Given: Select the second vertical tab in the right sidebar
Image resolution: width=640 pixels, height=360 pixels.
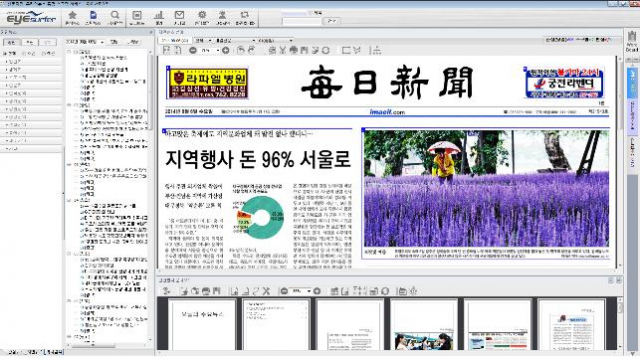Looking at the screenshot, I should pos(632,117).
